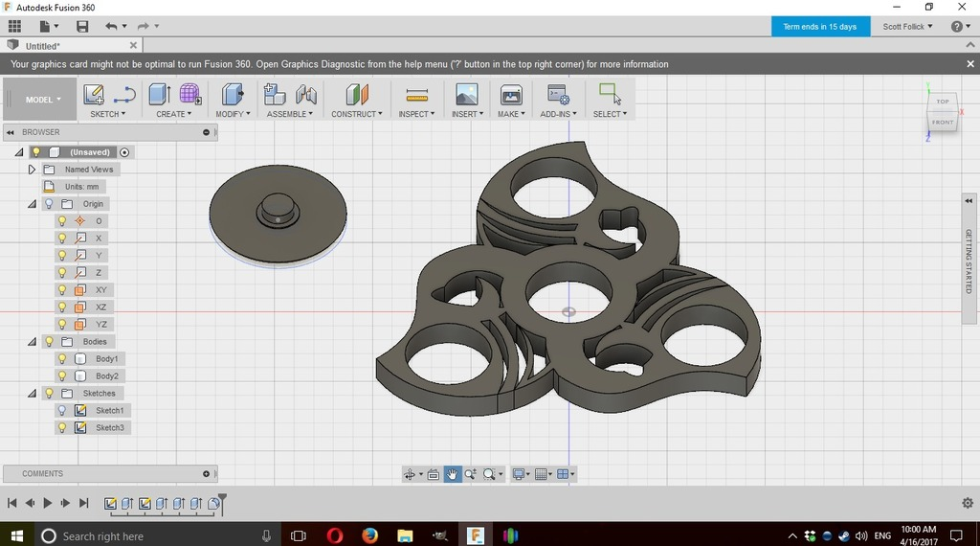980x546 pixels.
Task: Click the Scripts and Add-Ins icon
Action: click(x=558, y=95)
